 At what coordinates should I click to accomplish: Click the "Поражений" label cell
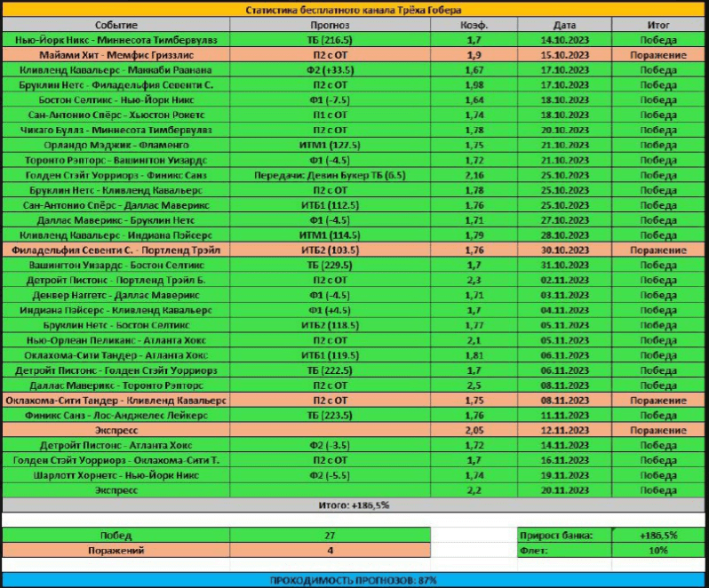point(116,551)
